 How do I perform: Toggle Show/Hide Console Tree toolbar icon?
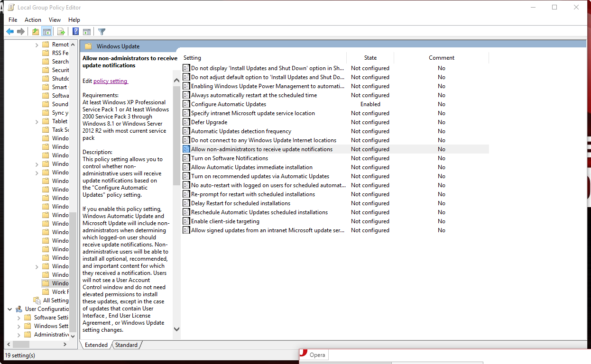coord(46,32)
